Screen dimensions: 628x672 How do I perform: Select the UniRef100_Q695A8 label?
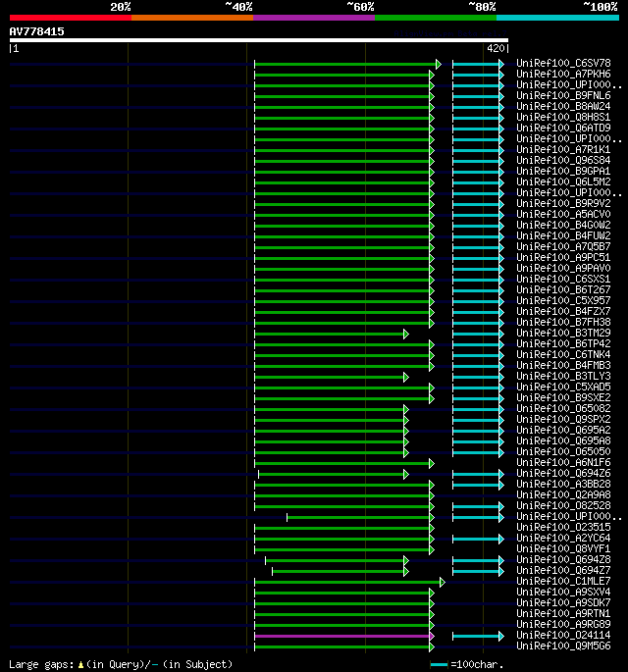coord(563,441)
